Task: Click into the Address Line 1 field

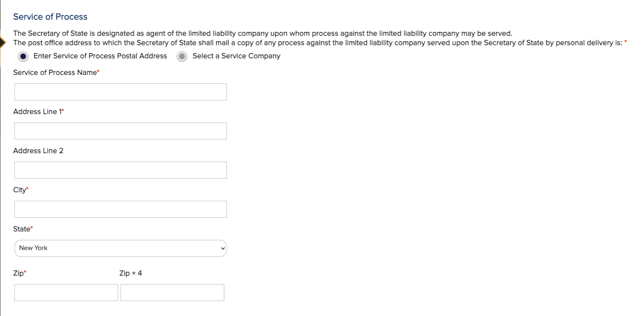Action: pyautogui.click(x=121, y=131)
